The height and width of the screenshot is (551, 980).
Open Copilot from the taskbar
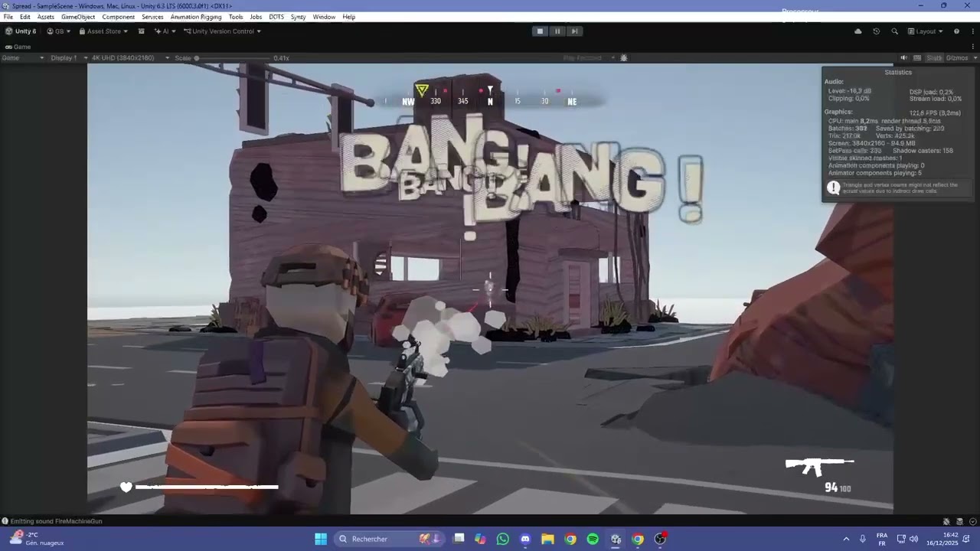tap(480, 539)
